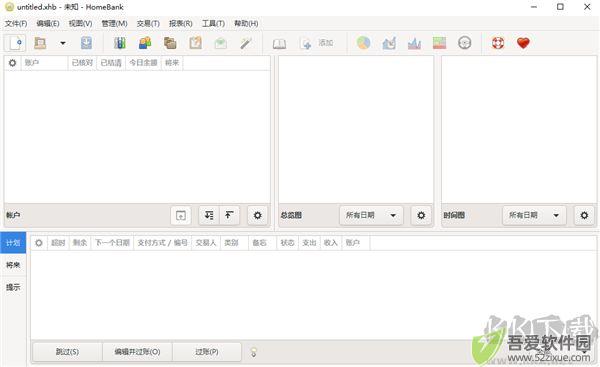Open the 报表(R) menu
The image size is (600, 367).
(x=181, y=23)
